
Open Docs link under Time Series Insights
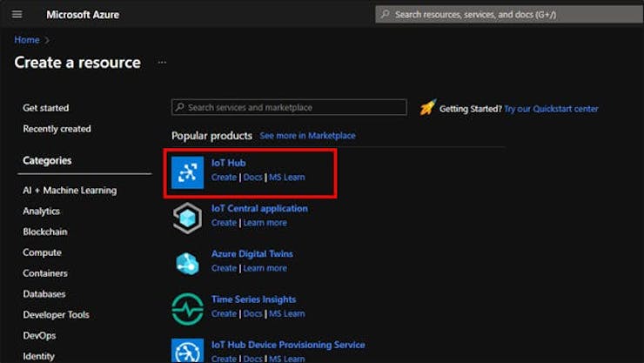tap(252, 313)
